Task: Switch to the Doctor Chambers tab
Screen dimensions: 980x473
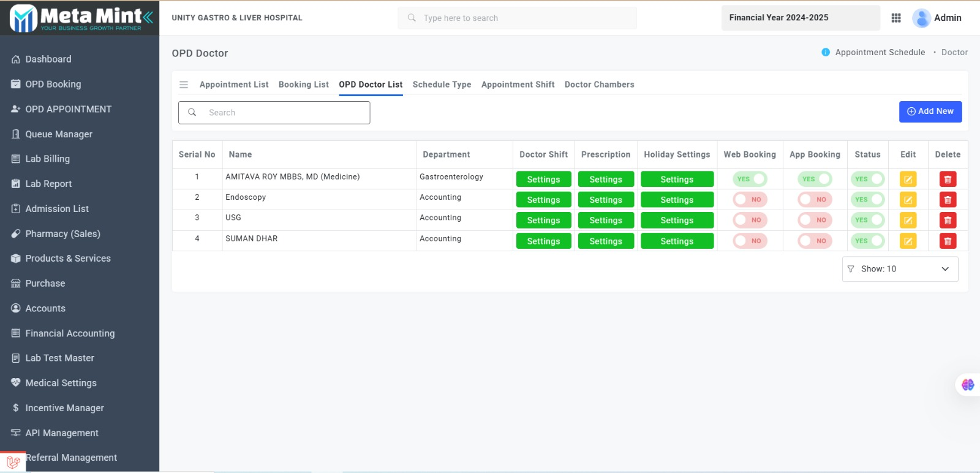Action: pyautogui.click(x=599, y=85)
